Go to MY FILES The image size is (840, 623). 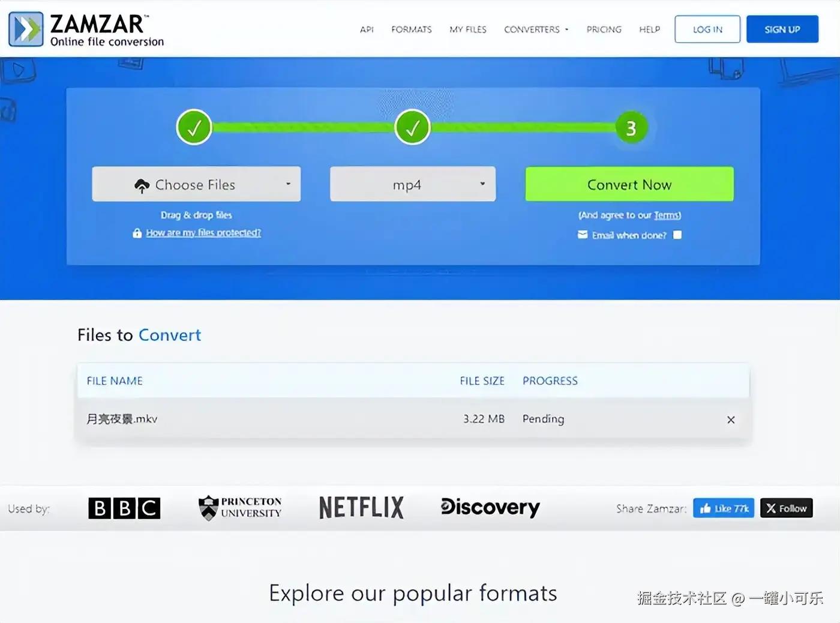468,29
